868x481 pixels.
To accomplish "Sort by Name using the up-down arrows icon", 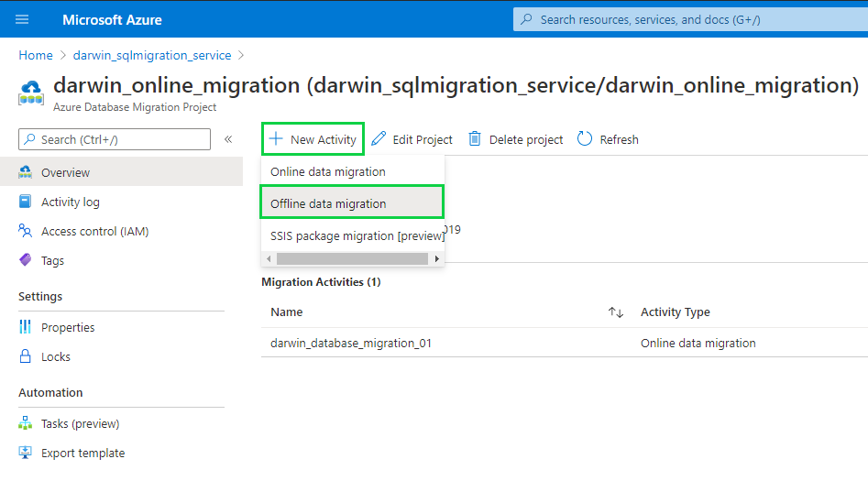I will coord(616,312).
